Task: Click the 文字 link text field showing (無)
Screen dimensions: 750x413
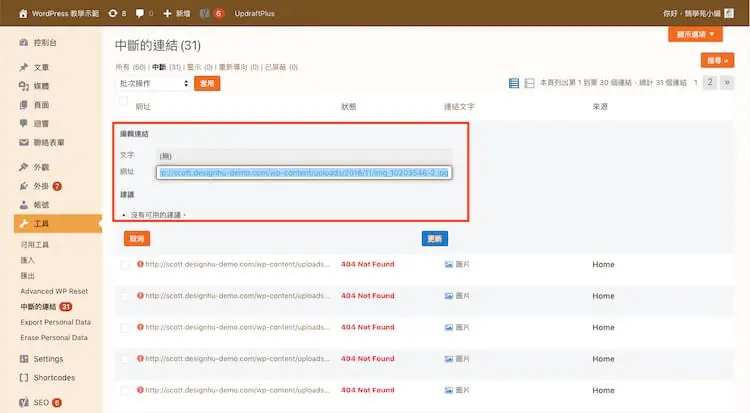Action: [304, 156]
